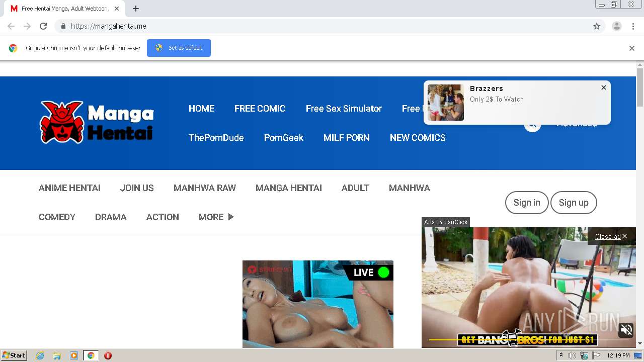
Task: Click the page vertical scrollbar thumb
Action: [640, 87]
